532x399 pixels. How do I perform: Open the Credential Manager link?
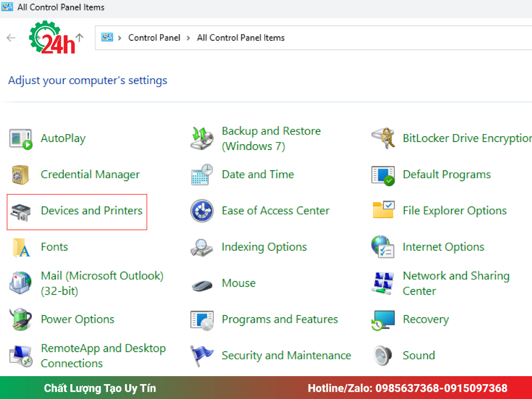90,174
